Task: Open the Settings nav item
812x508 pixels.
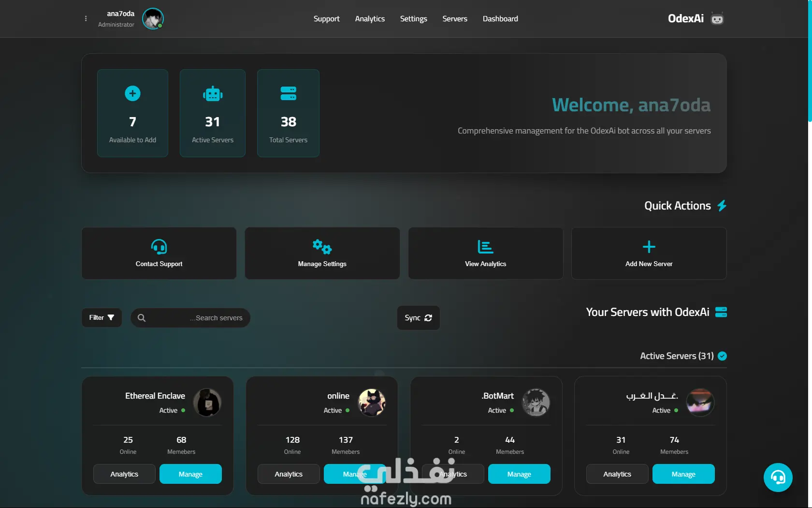Action: tap(413, 19)
